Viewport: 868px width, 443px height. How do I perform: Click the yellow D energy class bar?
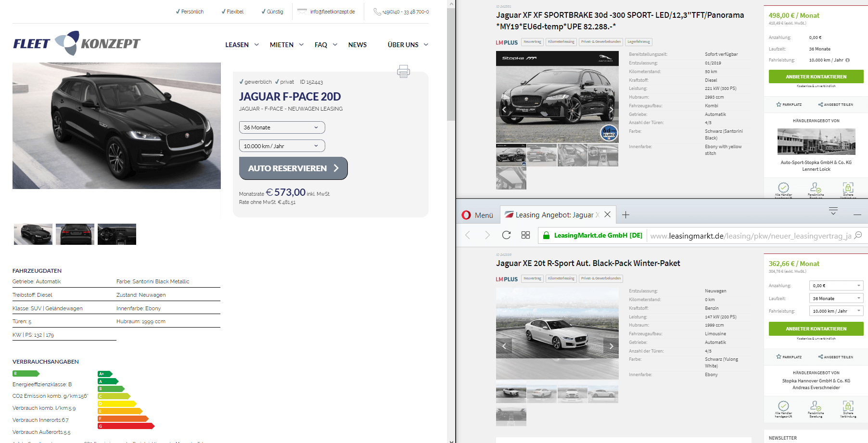pyautogui.click(x=117, y=404)
